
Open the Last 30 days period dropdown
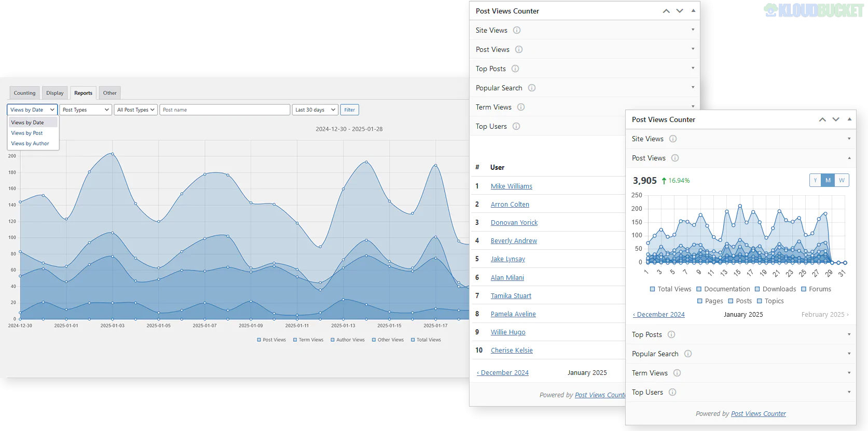(x=315, y=110)
